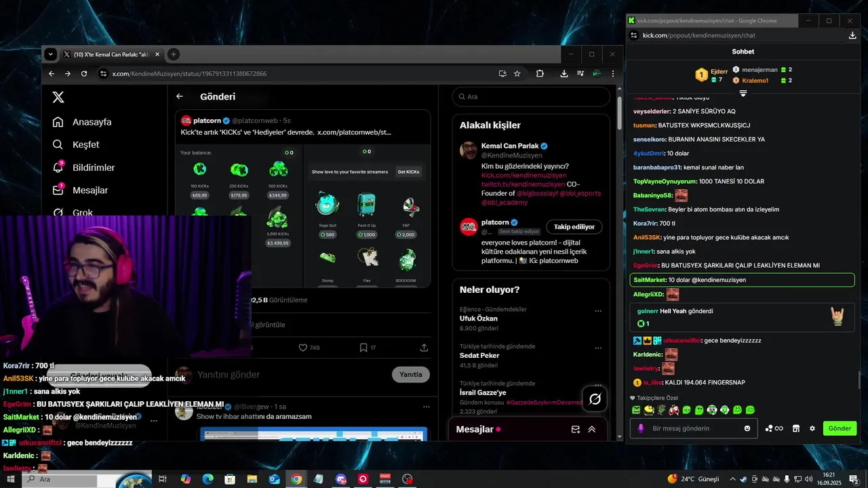Image resolution: width=868 pixels, height=488 pixels.
Task: Click the golnerr Hell Yeah gift emote
Action: tap(838, 317)
